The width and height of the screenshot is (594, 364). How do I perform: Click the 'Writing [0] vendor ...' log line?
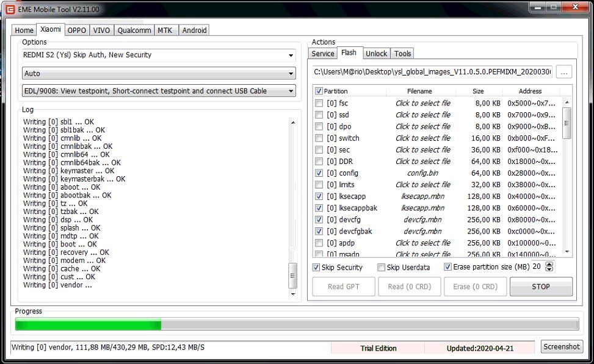point(57,285)
